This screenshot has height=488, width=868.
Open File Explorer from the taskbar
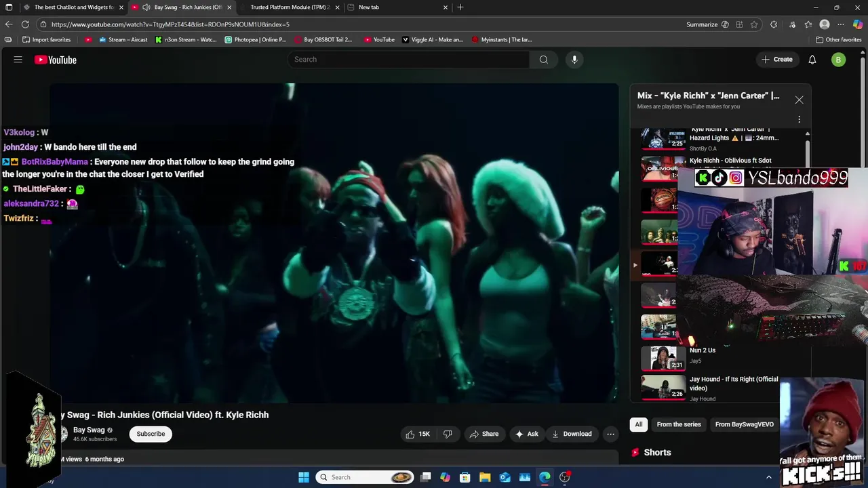click(x=485, y=477)
